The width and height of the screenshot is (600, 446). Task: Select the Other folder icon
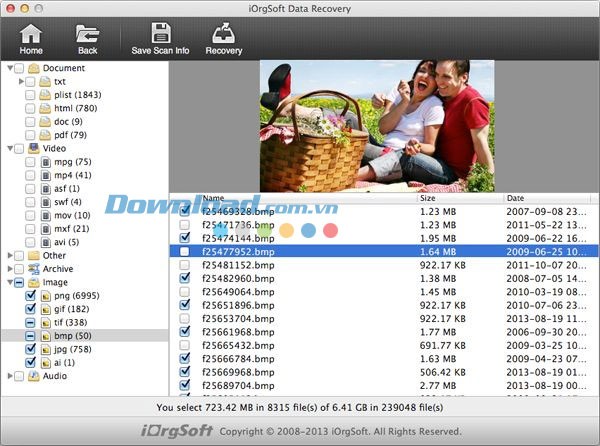(x=34, y=256)
